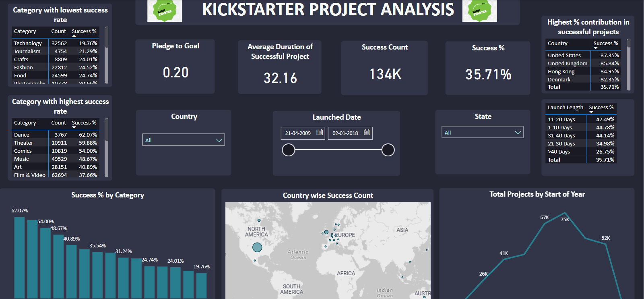
Task: Open the State filter dropdown
Action: point(518,133)
